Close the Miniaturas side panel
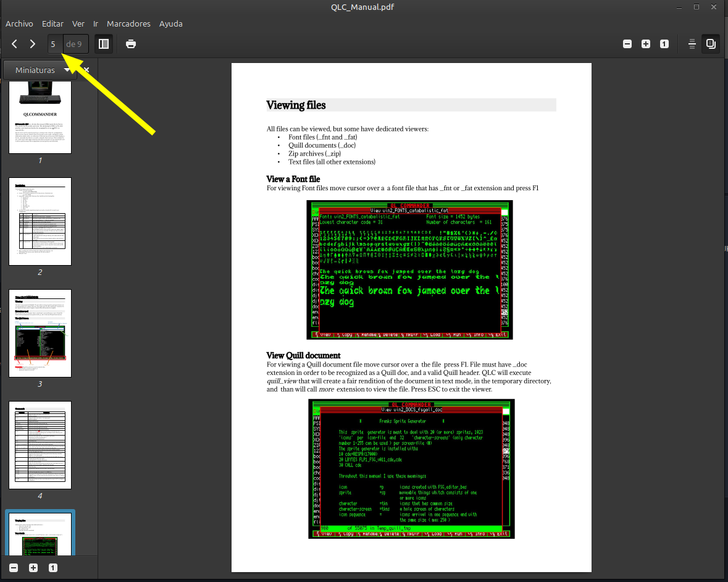The height and width of the screenshot is (582, 728). point(86,70)
